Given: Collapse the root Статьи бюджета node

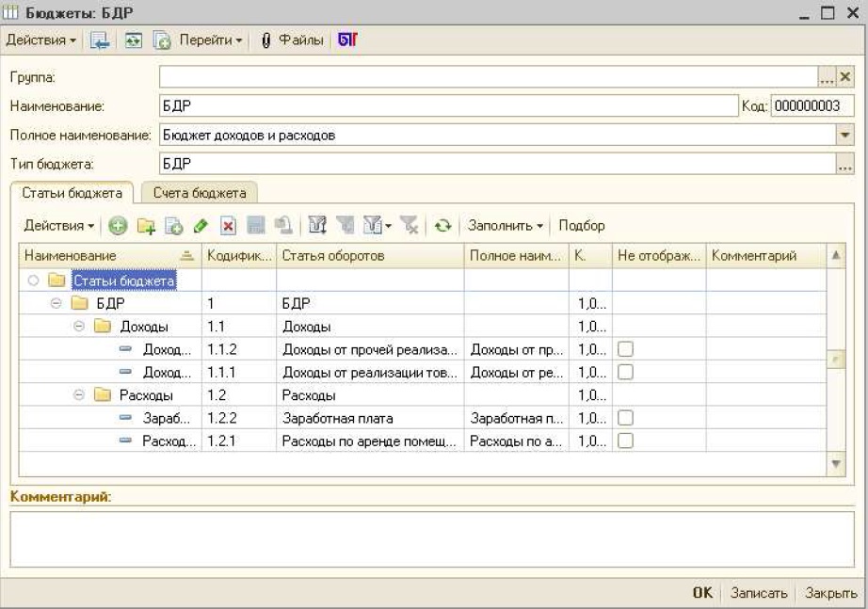Looking at the screenshot, I should [x=33, y=280].
